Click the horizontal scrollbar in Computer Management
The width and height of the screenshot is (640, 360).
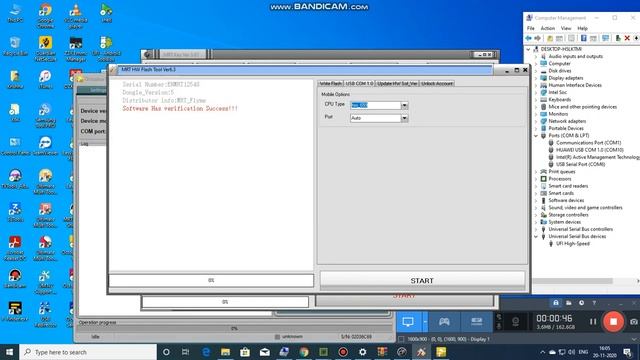pos(572,281)
